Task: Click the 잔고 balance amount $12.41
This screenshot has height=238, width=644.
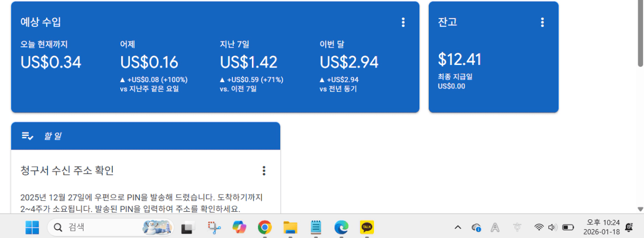Action: coord(459,59)
